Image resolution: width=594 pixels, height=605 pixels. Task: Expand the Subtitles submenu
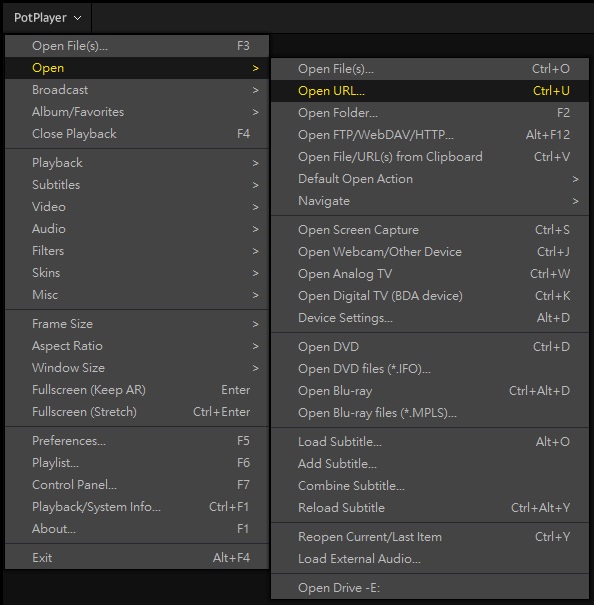137,185
